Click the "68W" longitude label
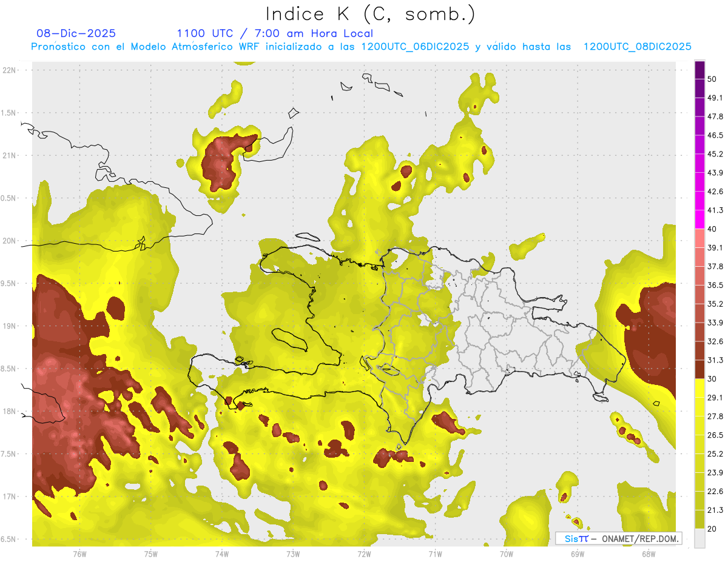The width and height of the screenshot is (728, 562). point(649,554)
